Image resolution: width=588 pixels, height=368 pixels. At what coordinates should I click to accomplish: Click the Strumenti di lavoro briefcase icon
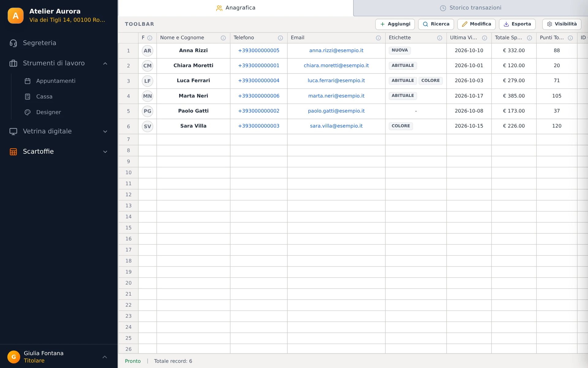(13, 63)
